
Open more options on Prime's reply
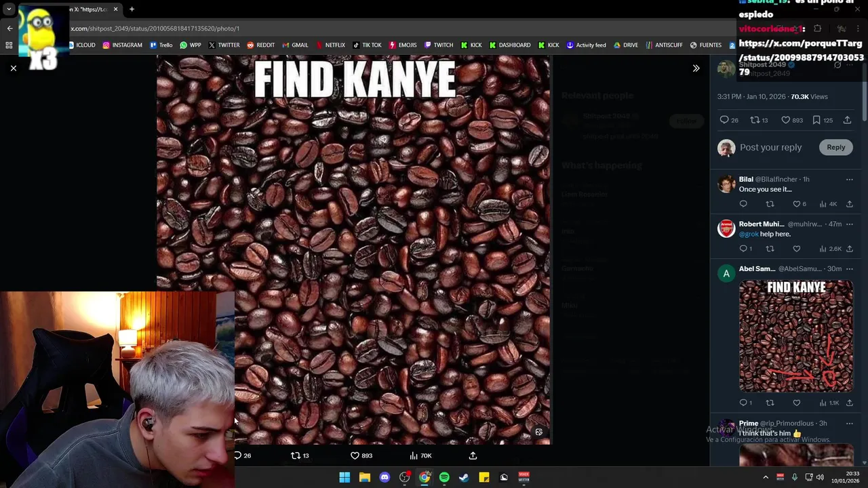click(x=849, y=423)
